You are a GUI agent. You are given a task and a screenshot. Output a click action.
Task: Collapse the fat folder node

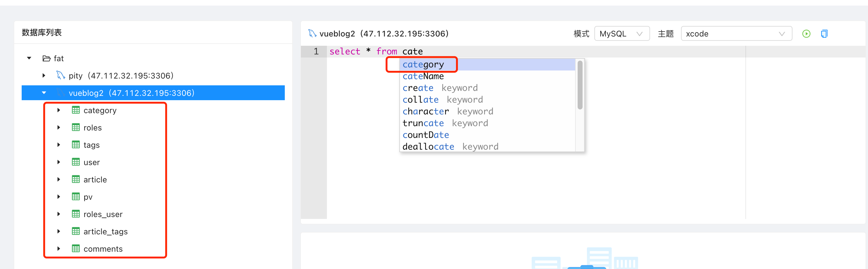pos(29,58)
